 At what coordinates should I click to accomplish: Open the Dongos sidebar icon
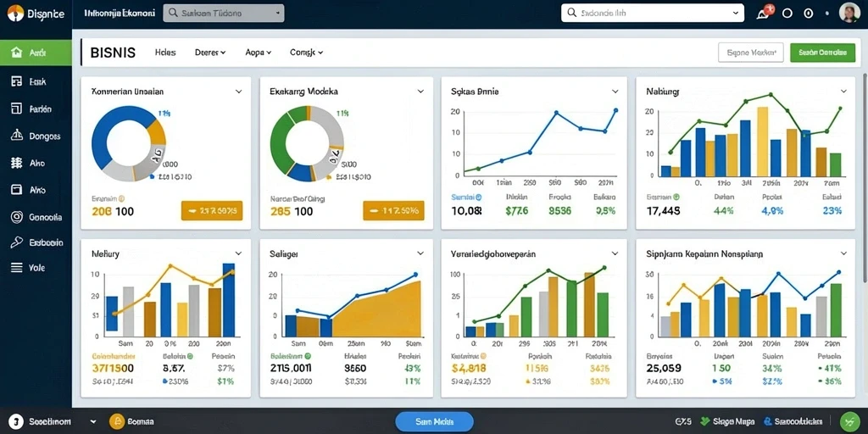point(17,136)
